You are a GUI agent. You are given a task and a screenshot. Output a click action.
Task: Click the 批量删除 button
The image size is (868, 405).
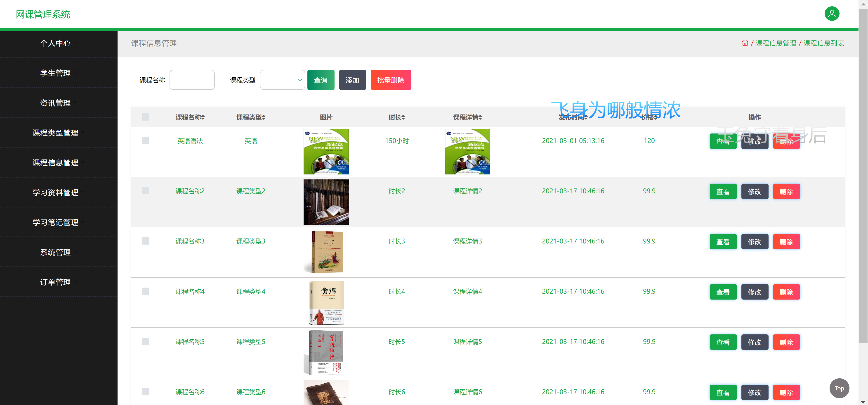(x=391, y=80)
